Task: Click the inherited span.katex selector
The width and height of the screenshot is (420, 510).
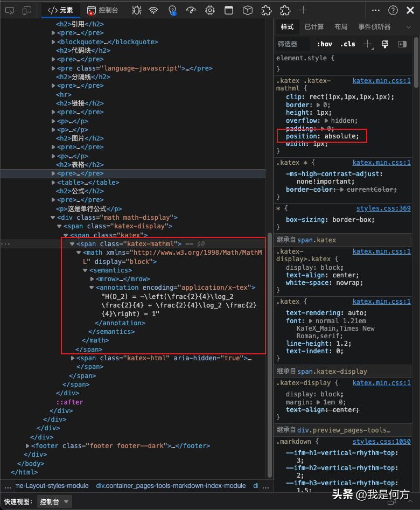Action: [317, 240]
